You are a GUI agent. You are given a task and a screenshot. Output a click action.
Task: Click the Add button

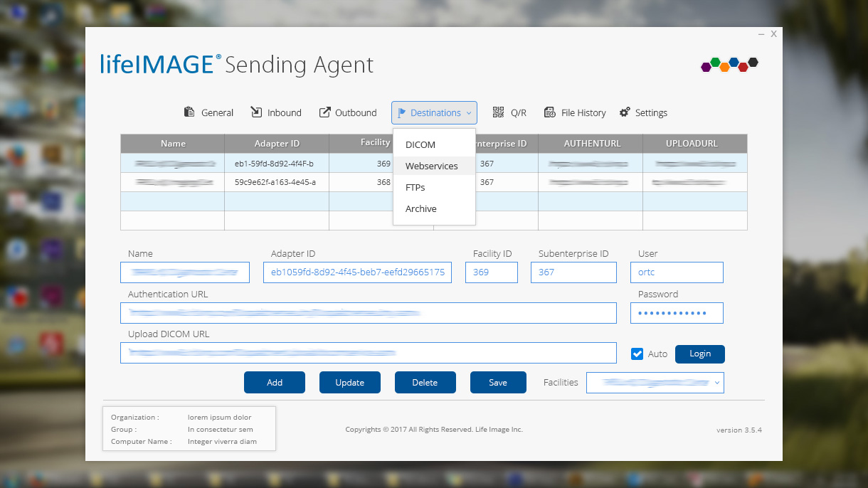[x=275, y=382]
